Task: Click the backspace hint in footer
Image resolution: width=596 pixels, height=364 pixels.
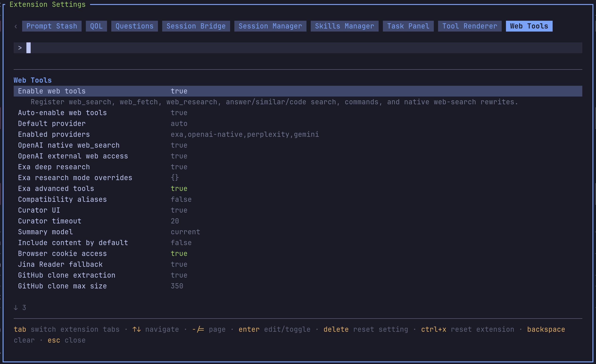Action: pos(546,329)
